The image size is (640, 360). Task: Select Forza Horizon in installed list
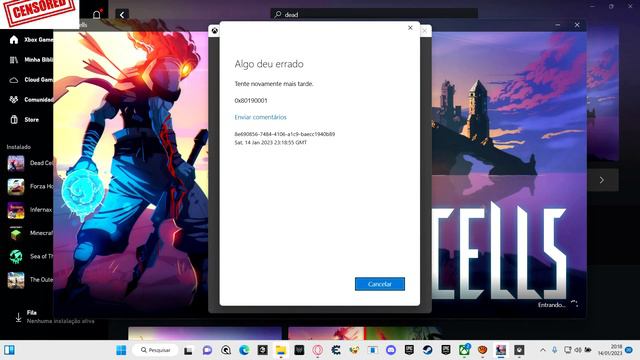30,187
